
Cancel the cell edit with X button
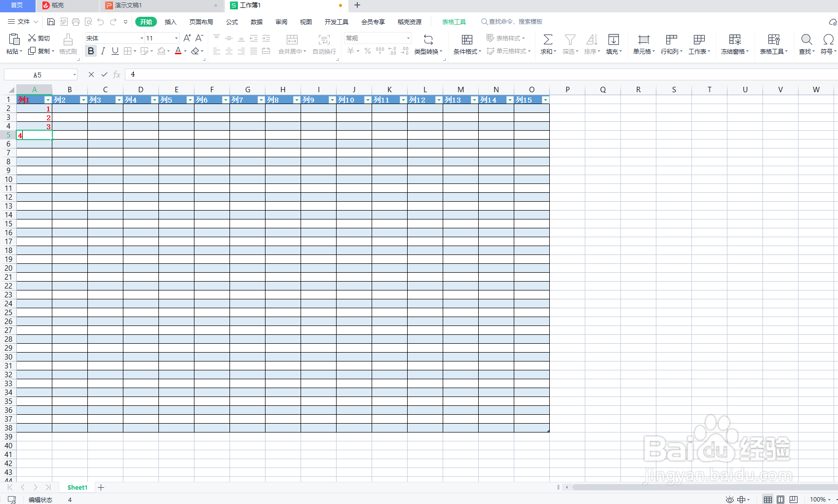(x=91, y=74)
